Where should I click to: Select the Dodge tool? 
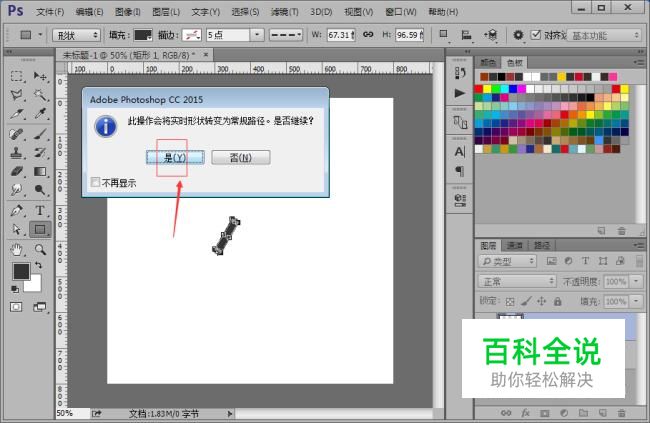[x=40, y=190]
